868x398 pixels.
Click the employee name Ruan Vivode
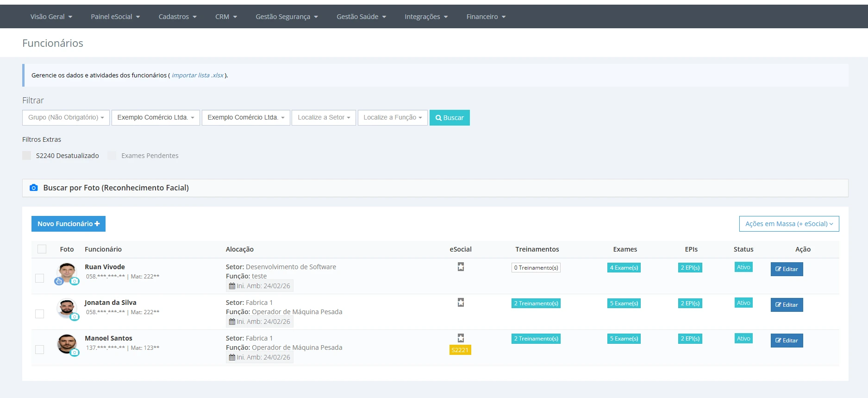[x=105, y=267]
